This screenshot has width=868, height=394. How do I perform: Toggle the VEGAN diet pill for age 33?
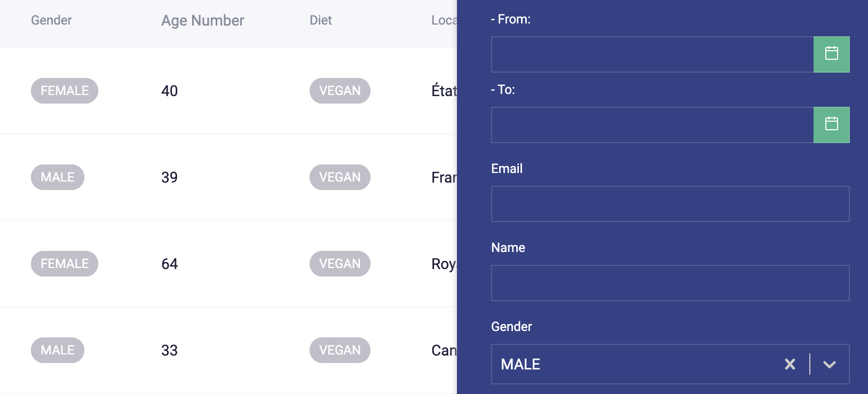pyautogui.click(x=340, y=350)
